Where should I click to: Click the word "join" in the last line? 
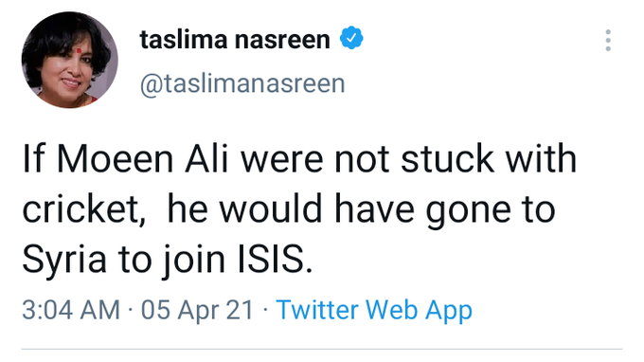[x=193, y=262]
